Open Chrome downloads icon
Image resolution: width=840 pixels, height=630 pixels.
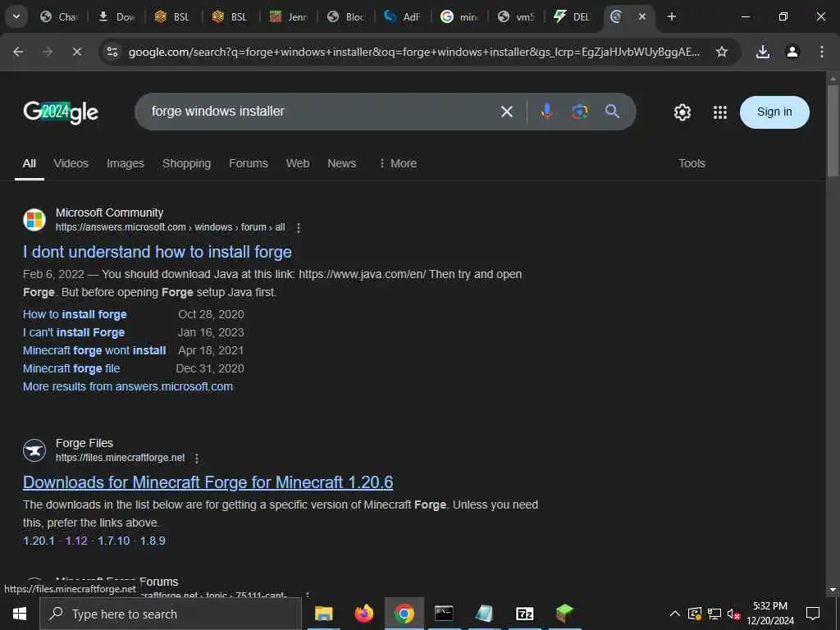point(763,52)
